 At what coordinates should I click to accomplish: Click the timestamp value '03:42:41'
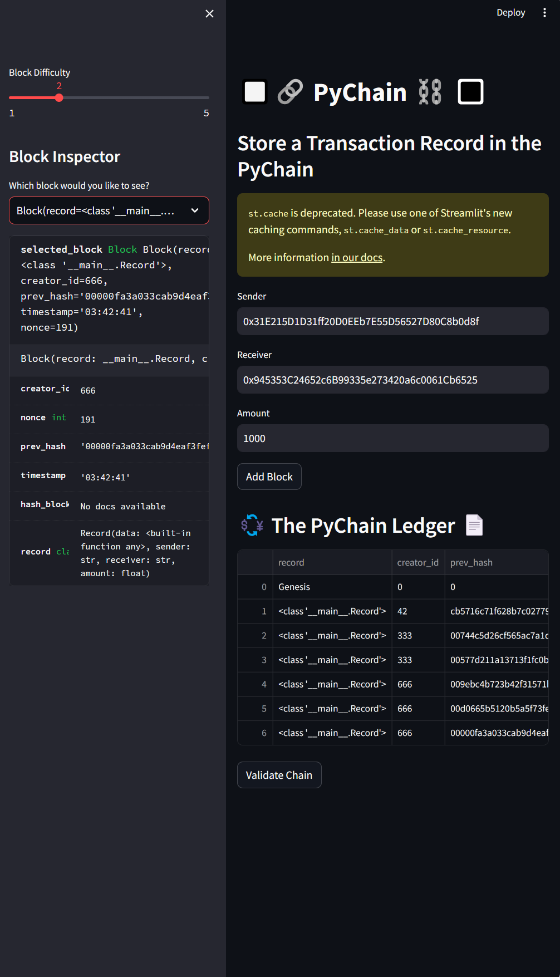pyautogui.click(x=105, y=478)
